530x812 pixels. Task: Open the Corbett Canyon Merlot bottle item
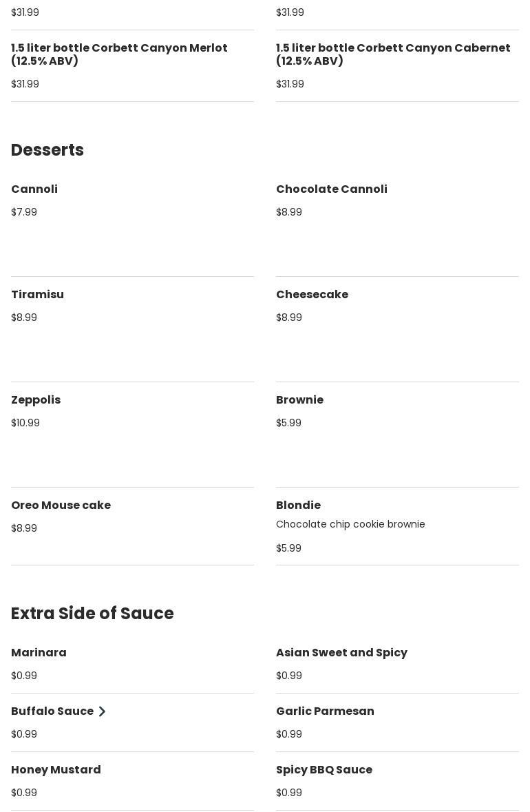click(x=119, y=54)
